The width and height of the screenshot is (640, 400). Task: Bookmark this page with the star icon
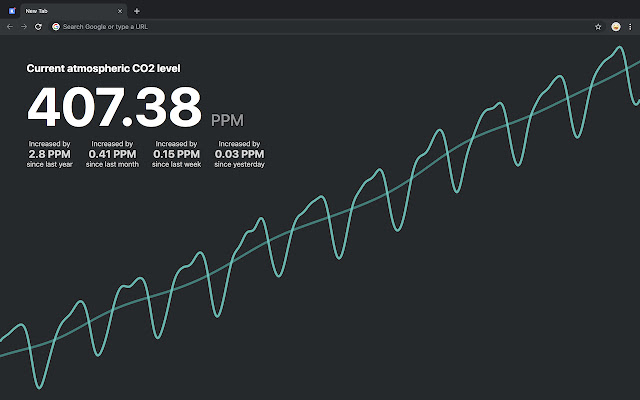tap(598, 26)
